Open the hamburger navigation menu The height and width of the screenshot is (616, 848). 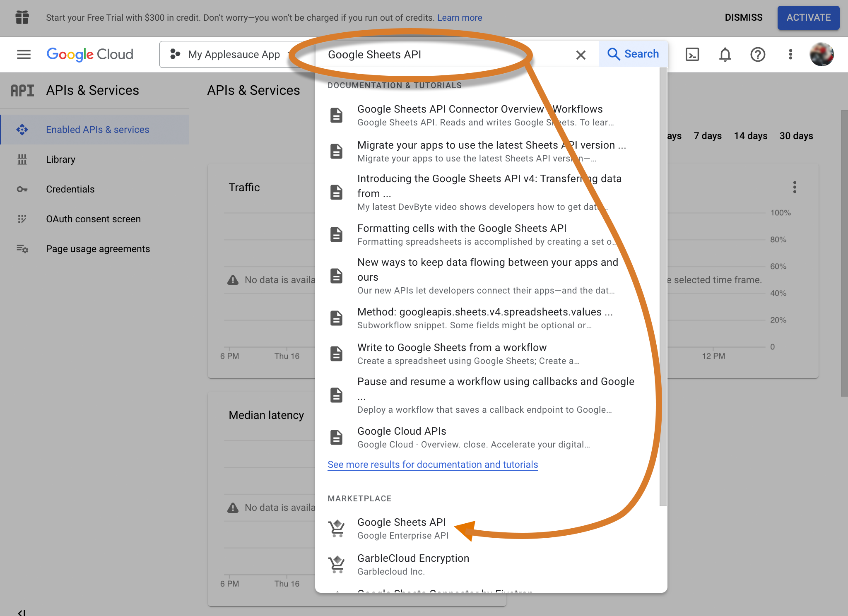pyautogui.click(x=24, y=54)
